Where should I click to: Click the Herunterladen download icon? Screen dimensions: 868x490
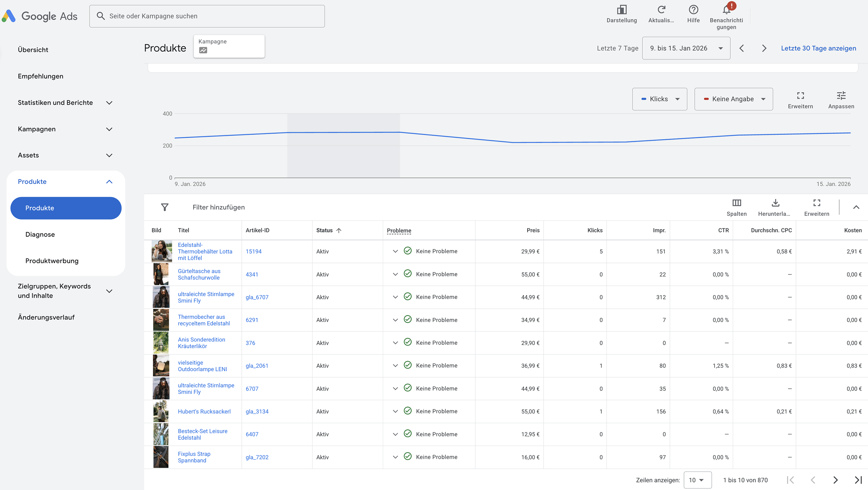775,203
